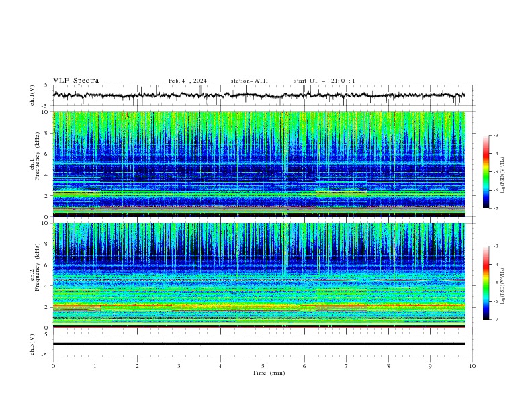The height and width of the screenshot is (411, 532).
Task: Click the "station=ATH" header label
Action: 249,81
